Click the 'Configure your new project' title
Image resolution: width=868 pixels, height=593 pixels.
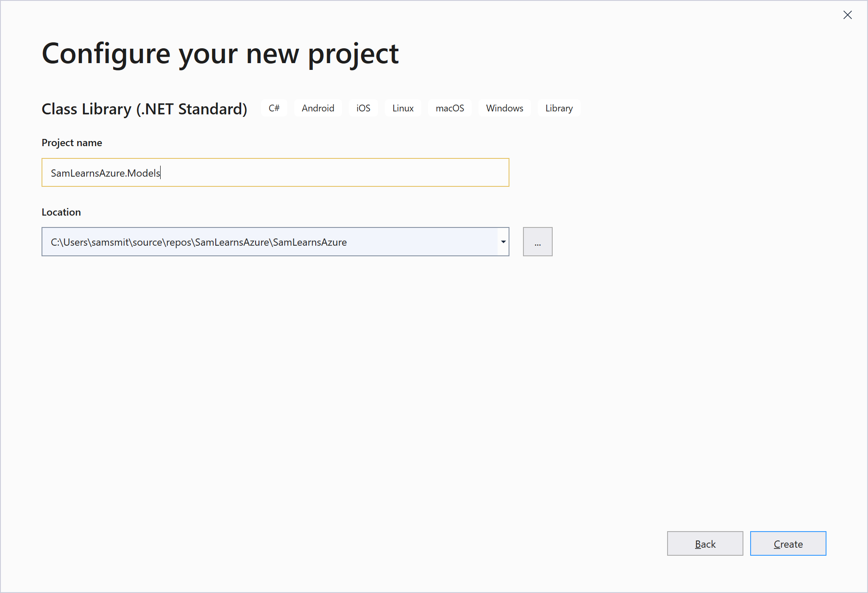[x=220, y=54]
